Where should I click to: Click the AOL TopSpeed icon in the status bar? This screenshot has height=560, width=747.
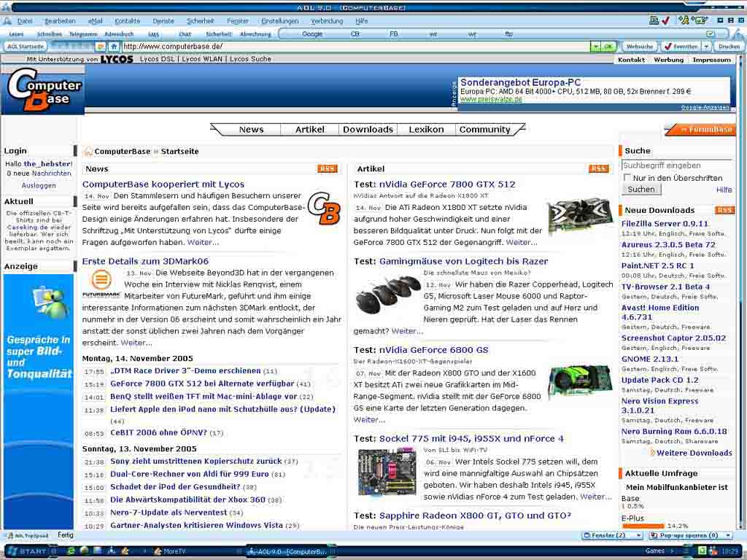pos(28,535)
